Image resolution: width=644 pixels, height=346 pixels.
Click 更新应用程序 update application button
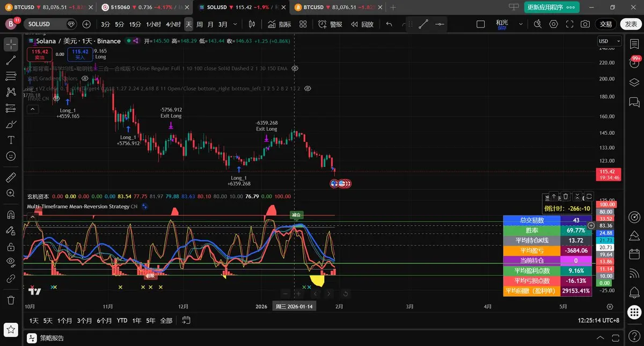click(552, 8)
